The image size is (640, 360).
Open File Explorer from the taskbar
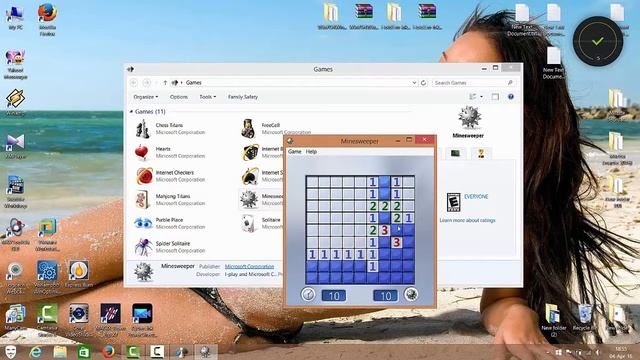point(60,351)
